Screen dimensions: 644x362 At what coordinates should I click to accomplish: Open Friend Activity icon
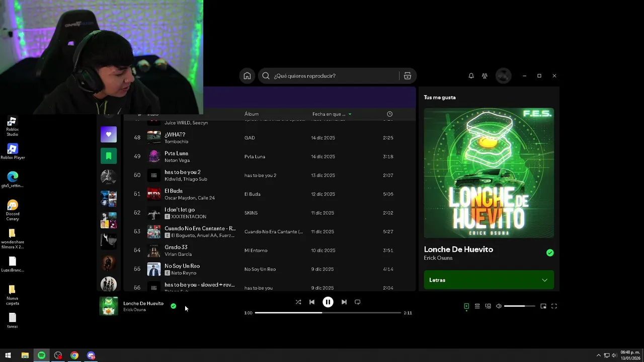[x=485, y=76]
